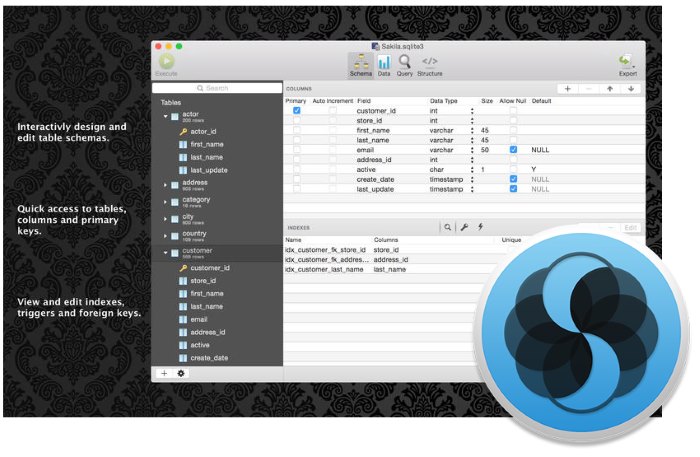Click the Execute play button
Screen dimensions: 700x457
[167, 62]
